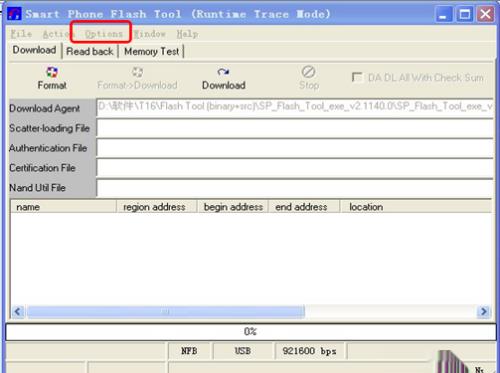Click the horizontal scrollbar right arrow
The image size is (500, 373).
pyautogui.click(x=483, y=312)
